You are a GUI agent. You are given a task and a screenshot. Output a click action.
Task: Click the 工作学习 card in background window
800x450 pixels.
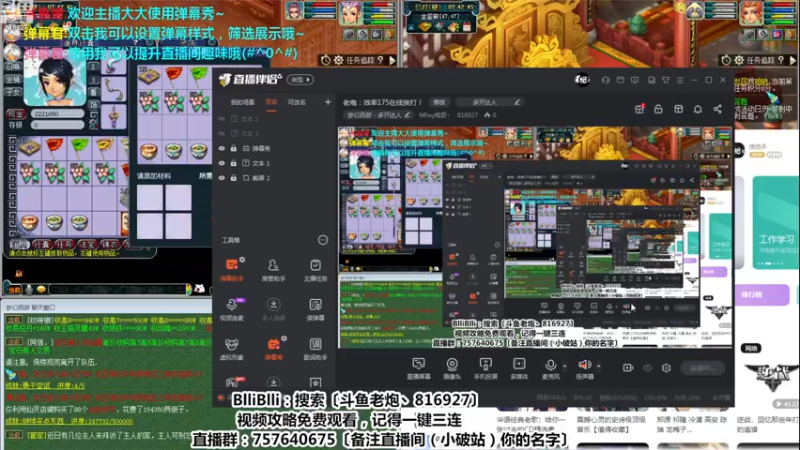pyautogui.click(x=777, y=222)
